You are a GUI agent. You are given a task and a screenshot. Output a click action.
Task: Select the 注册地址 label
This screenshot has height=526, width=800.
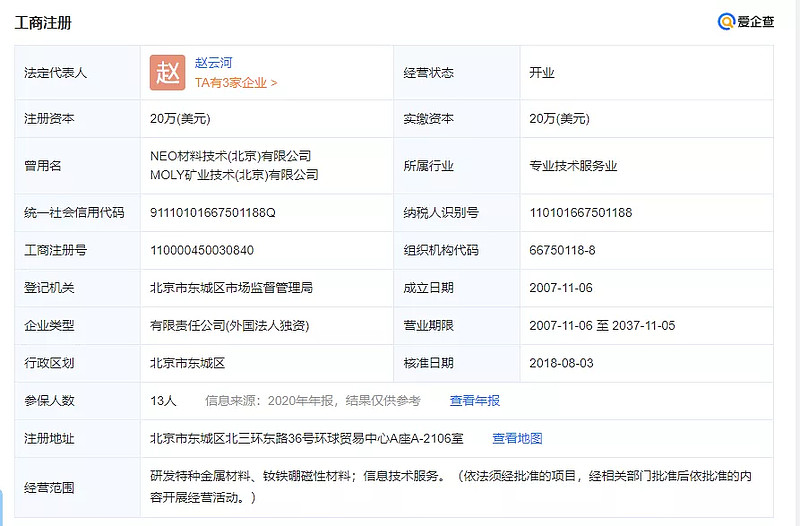point(49,438)
